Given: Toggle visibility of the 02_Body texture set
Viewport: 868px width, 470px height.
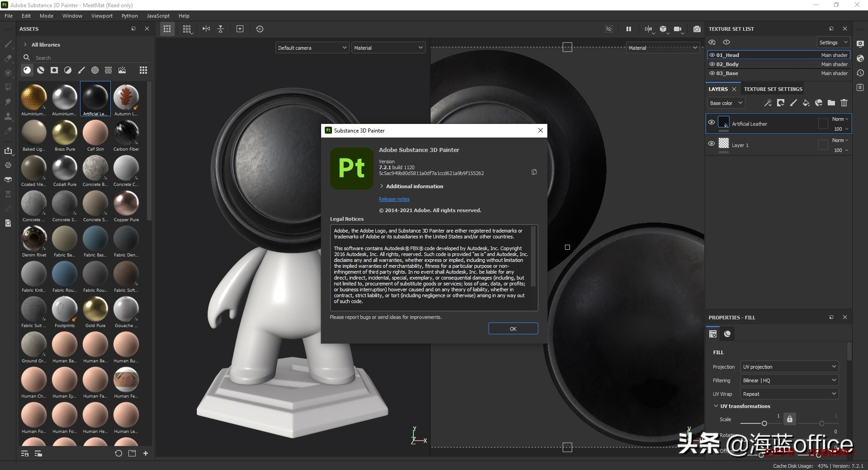Looking at the screenshot, I should pos(712,64).
